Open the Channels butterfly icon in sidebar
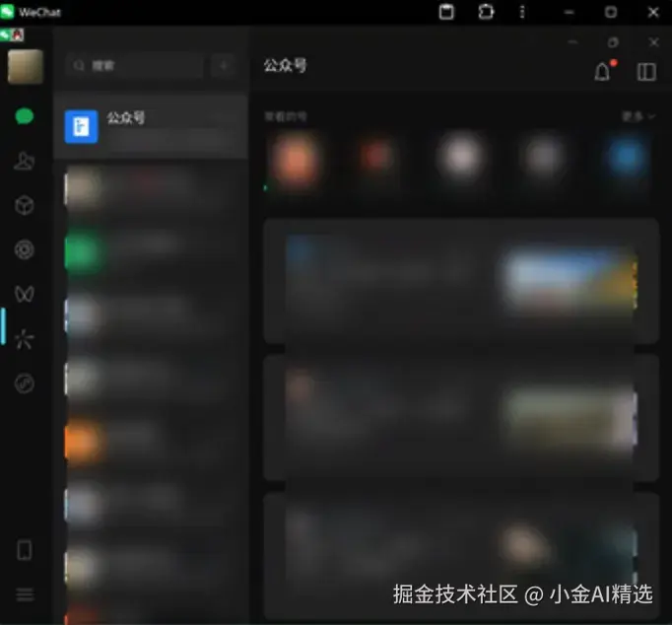Viewport: 672px width, 625px height. point(25,294)
